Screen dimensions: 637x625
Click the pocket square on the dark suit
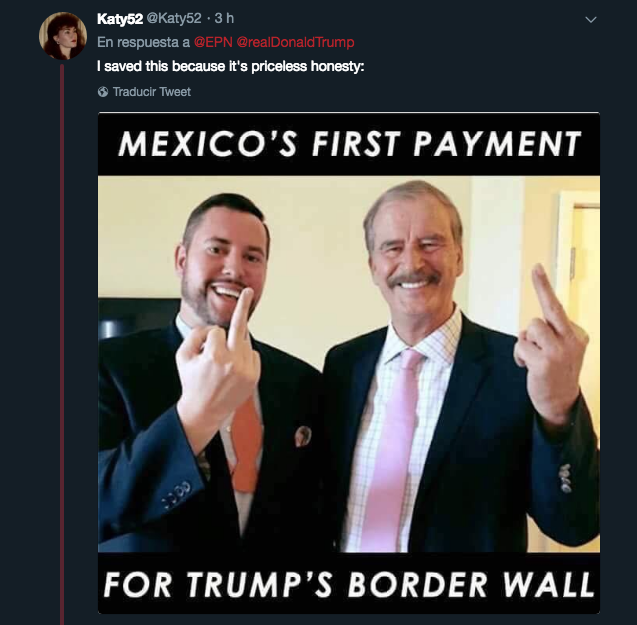tap(303, 436)
